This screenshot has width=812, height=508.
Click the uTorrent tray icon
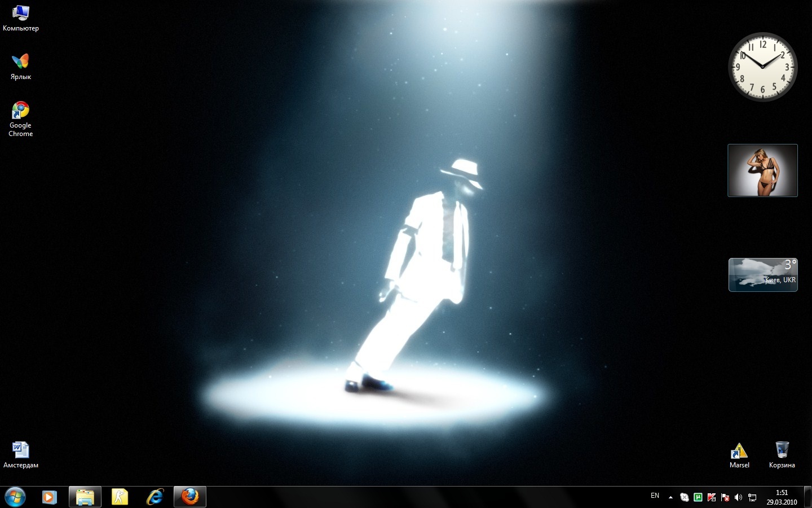[698, 497]
